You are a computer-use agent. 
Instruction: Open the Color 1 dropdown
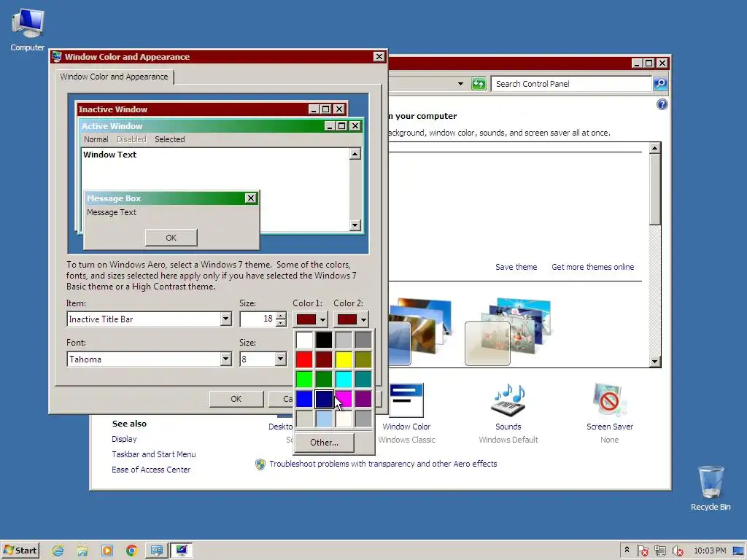pyautogui.click(x=311, y=319)
